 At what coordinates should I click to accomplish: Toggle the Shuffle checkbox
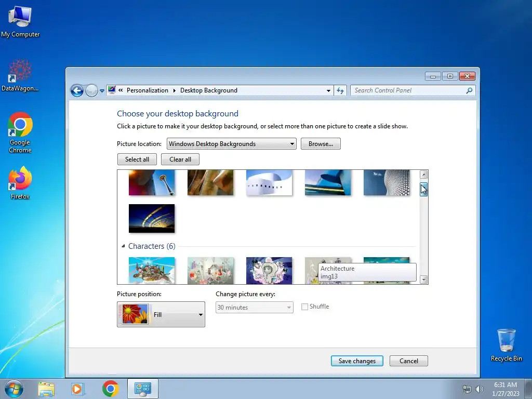(304, 307)
